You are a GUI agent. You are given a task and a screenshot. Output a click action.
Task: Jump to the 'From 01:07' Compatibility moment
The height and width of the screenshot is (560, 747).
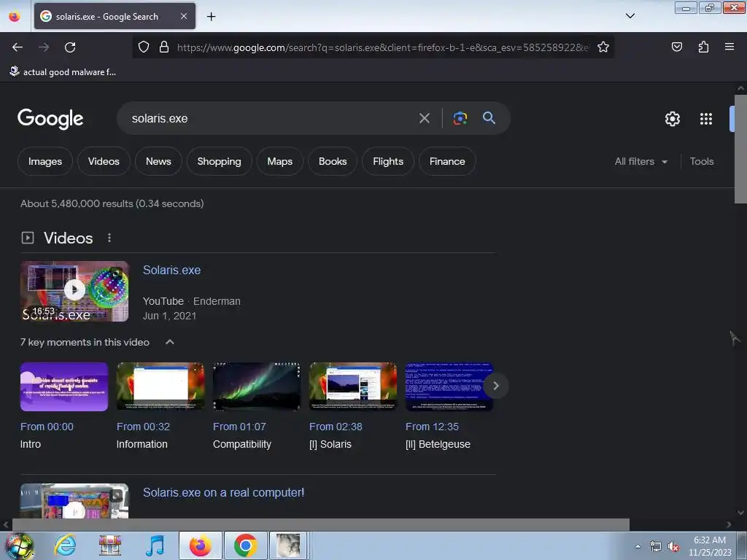pyautogui.click(x=239, y=427)
